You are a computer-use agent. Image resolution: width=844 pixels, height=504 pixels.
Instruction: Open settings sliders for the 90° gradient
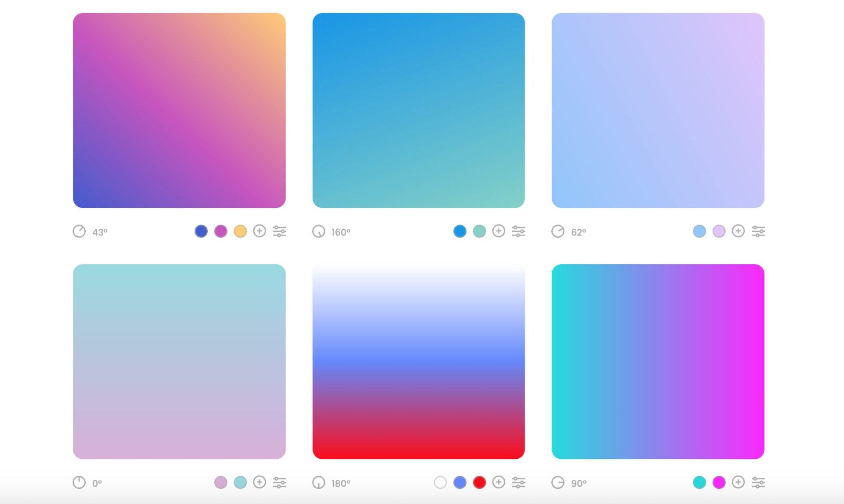click(758, 483)
